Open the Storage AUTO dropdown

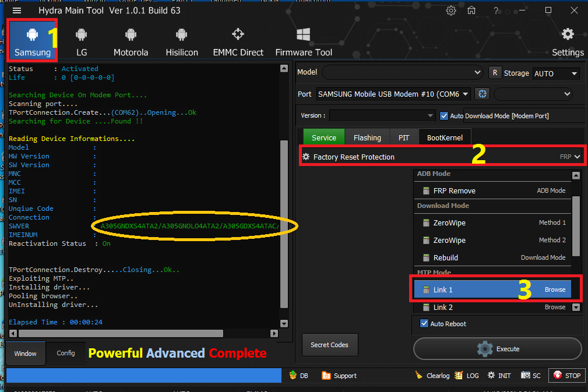(x=556, y=73)
